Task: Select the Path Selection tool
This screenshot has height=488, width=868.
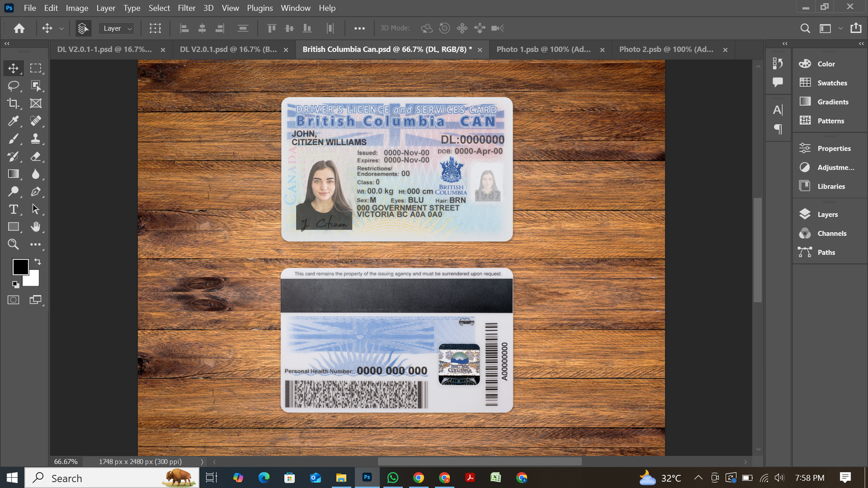Action: (36, 209)
